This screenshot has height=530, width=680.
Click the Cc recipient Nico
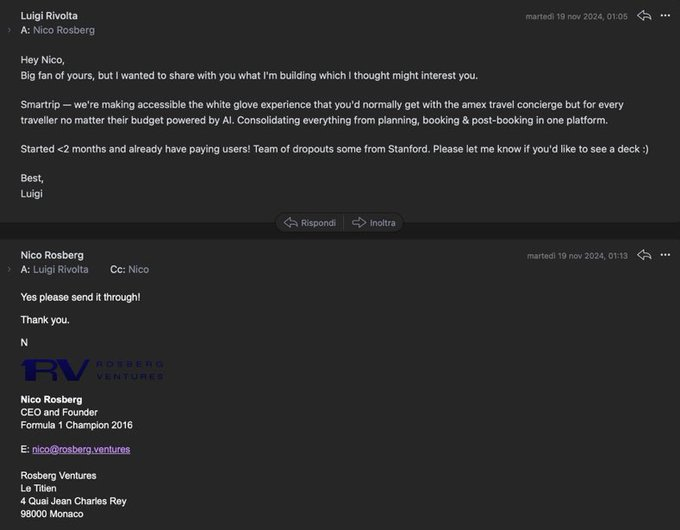(138, 270)
